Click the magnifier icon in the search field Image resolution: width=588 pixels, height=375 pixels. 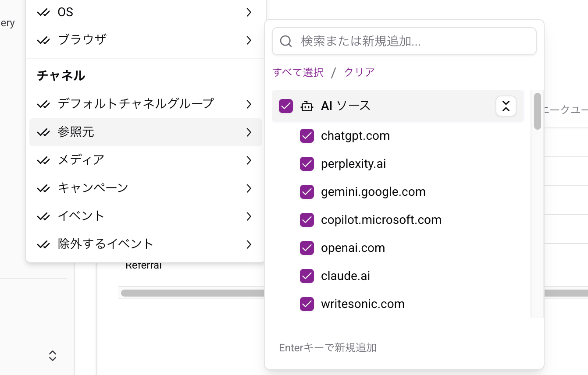(x=286, y=41)
